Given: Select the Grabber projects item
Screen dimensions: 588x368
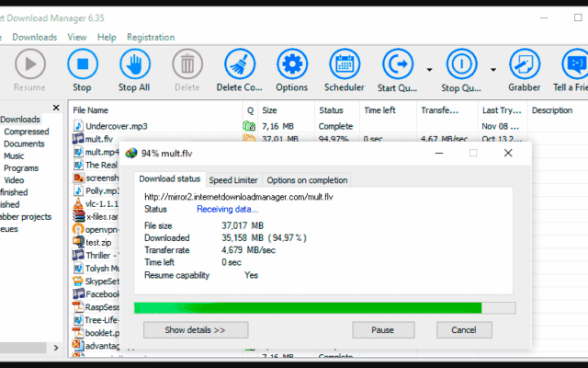Looking at the screenshot, I should coord(26,217).
